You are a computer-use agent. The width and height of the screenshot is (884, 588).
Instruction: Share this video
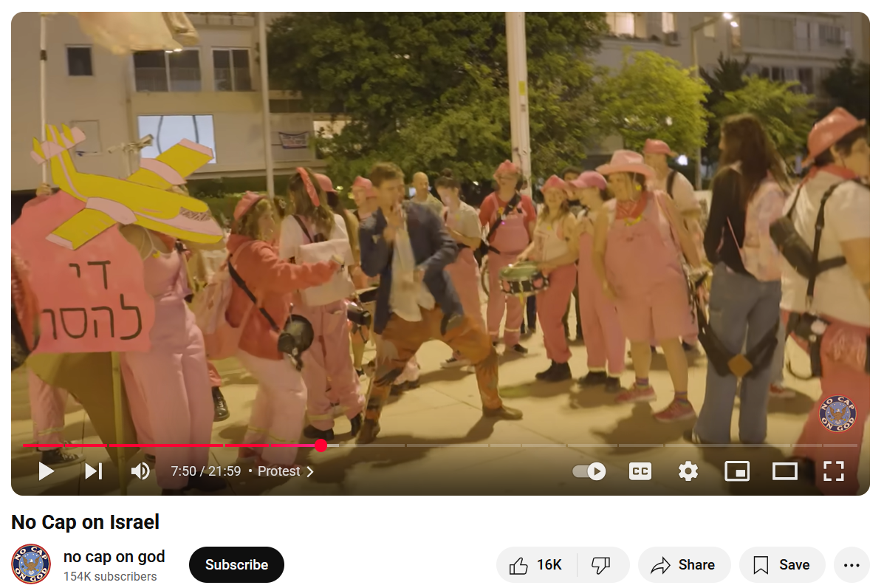click(x=684, y=564)
